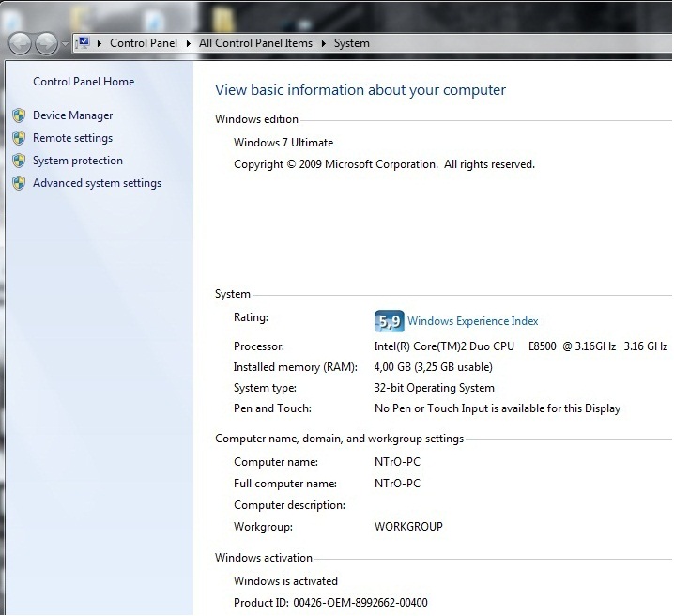Screen dimensions: 674x616
Task: Open the recent pages dropdown arrow
Action: coord(65,43)
